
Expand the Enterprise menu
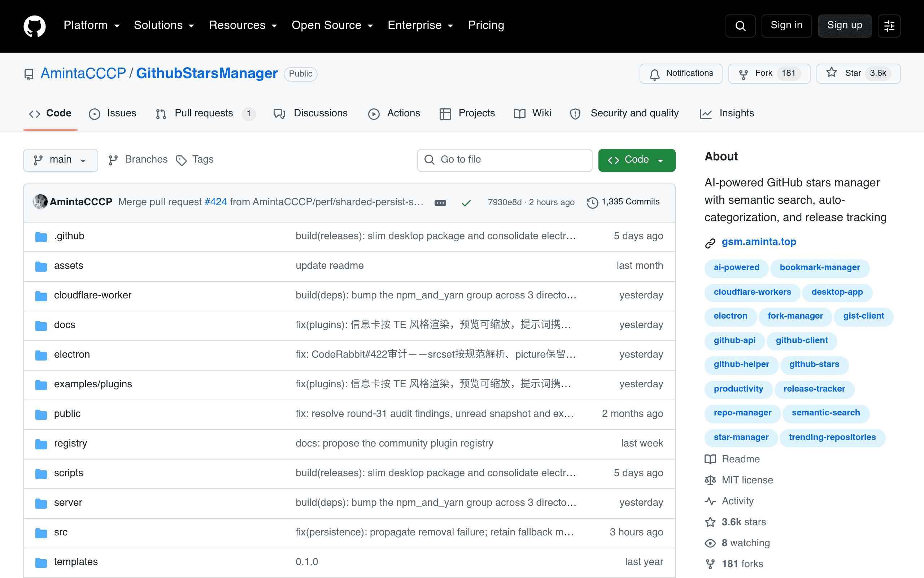coord(420,25)
